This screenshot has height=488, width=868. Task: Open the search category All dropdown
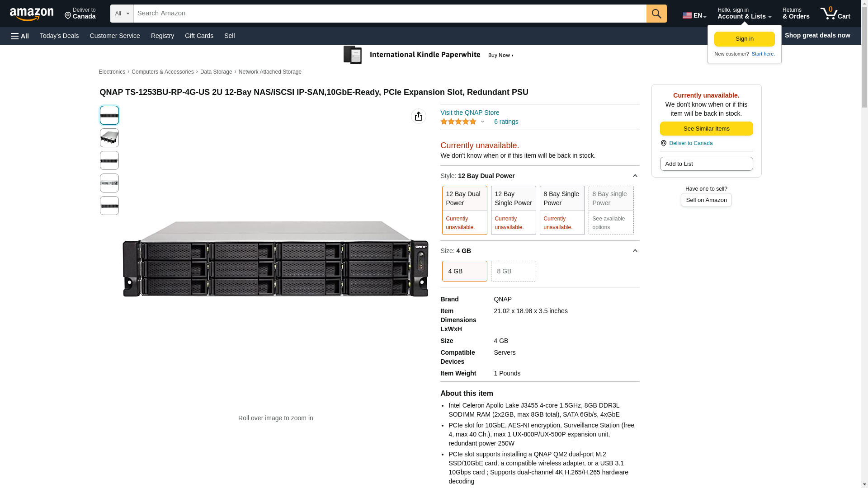click(x=122, y=14)
